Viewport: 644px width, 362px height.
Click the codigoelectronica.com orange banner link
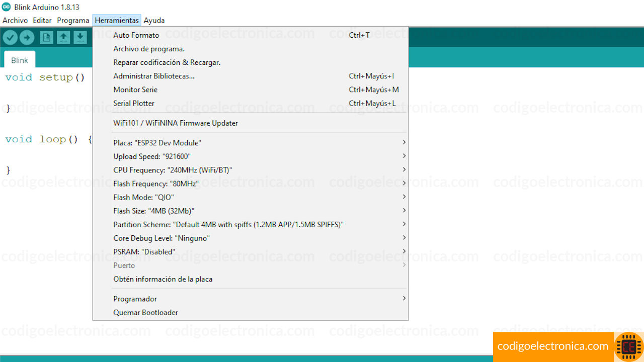click(x=553, y=346)
